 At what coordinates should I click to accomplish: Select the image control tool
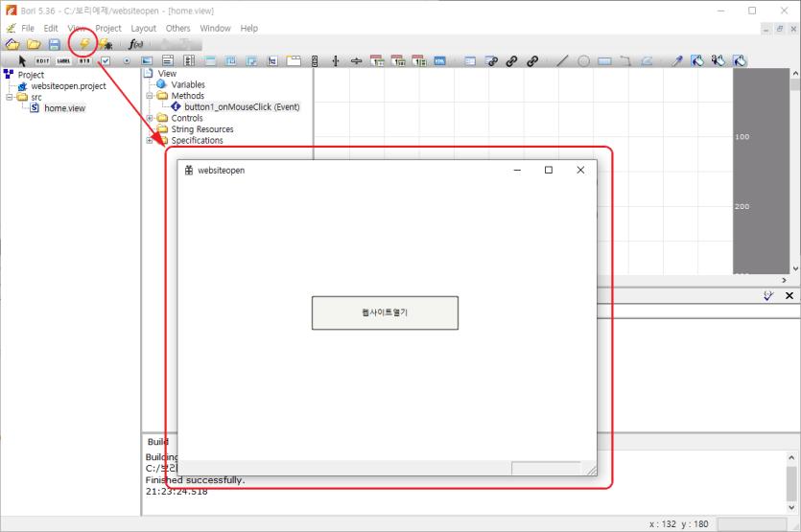pos(147,60)
